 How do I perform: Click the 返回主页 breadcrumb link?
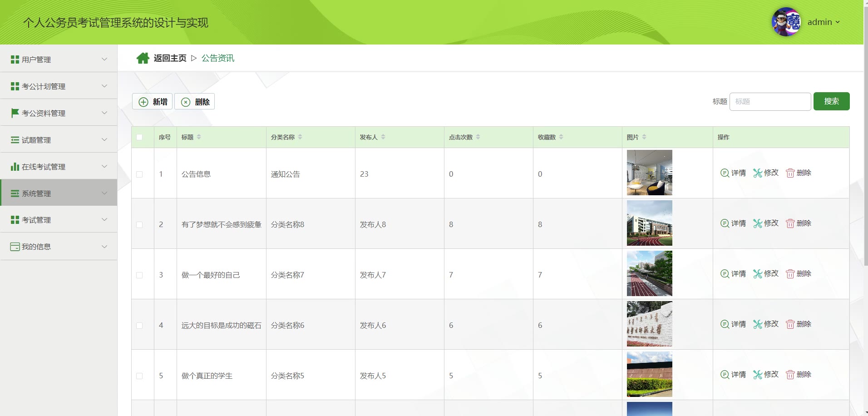pyautogui.click(x=170, y=58)
